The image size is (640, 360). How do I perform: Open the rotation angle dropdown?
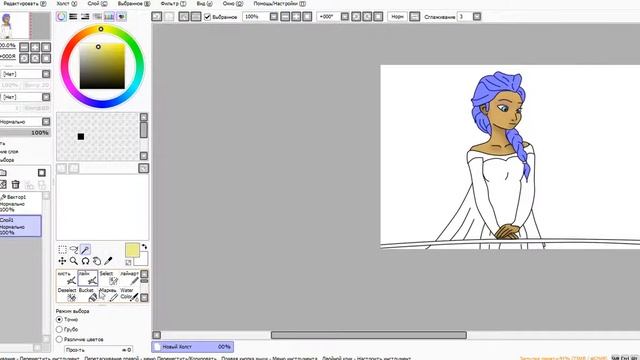click(345, 17)
